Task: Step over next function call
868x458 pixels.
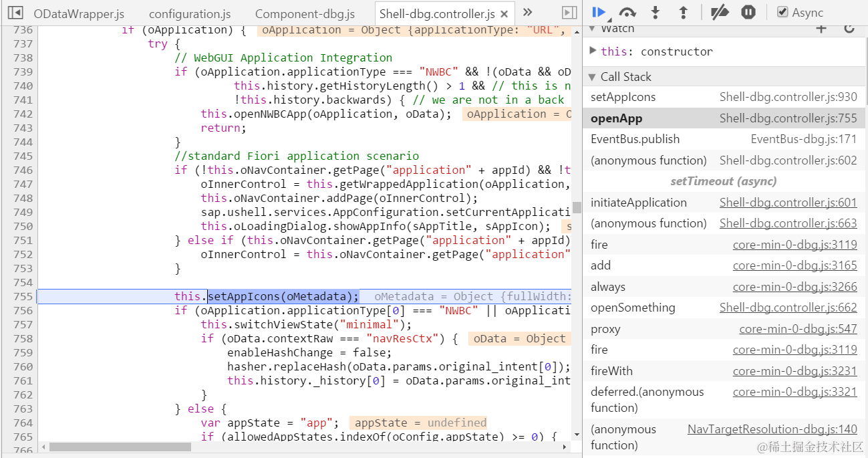Action: (x=627, y=12)
